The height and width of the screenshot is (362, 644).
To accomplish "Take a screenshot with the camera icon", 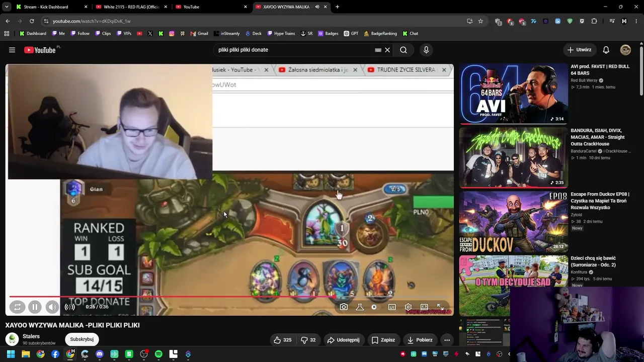I will (344, 307).
